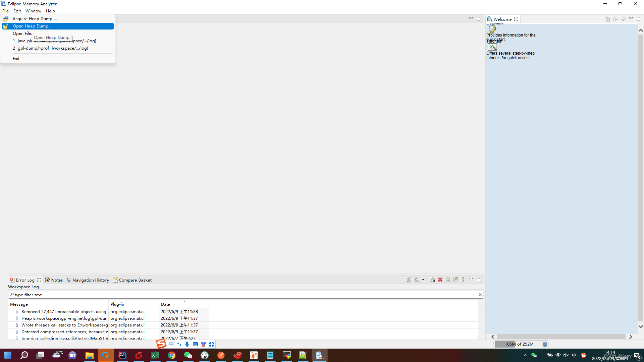644x362 pixels.
Task: Click the Open Log file icon
Action: click(x=448, y=280)
